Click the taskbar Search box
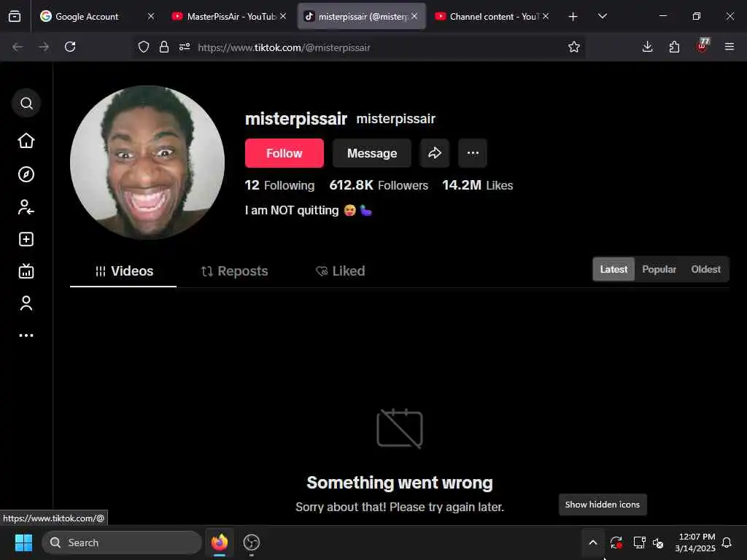Image resolution: width=747 pixels, height=560 pixels. [122, 542]
